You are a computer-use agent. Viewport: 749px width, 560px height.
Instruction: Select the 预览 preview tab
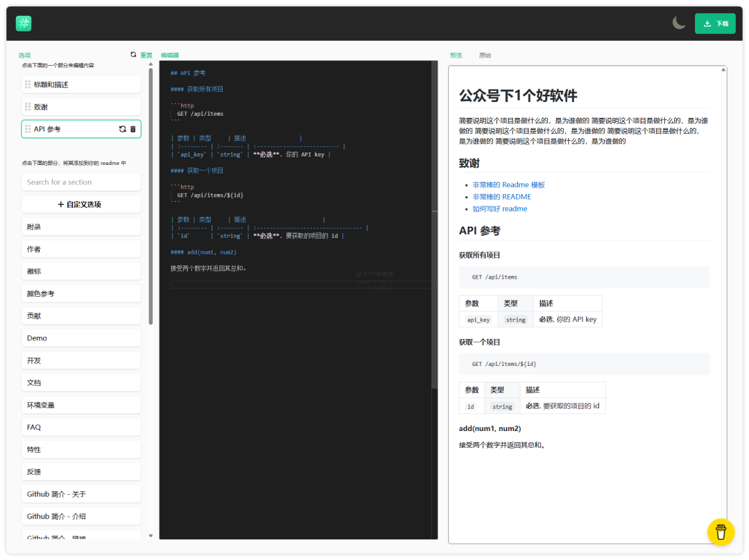click(x=456, y=55)
